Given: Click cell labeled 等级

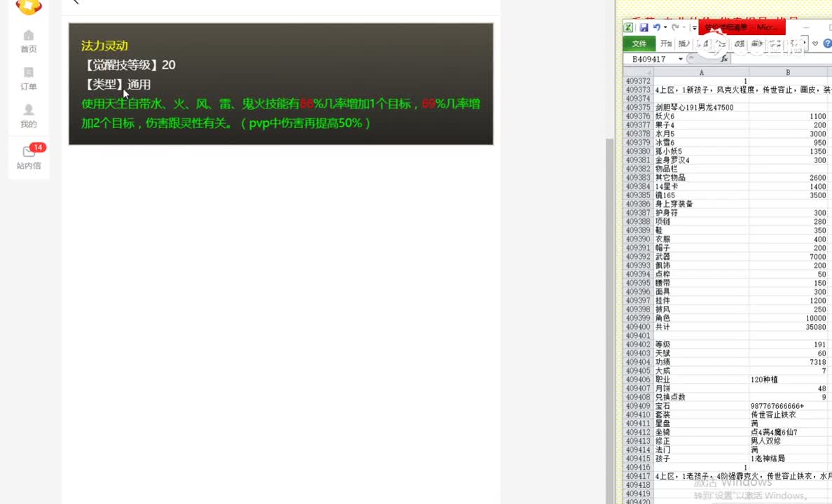Looking at the screenshot, I should [x=701, y=344].
